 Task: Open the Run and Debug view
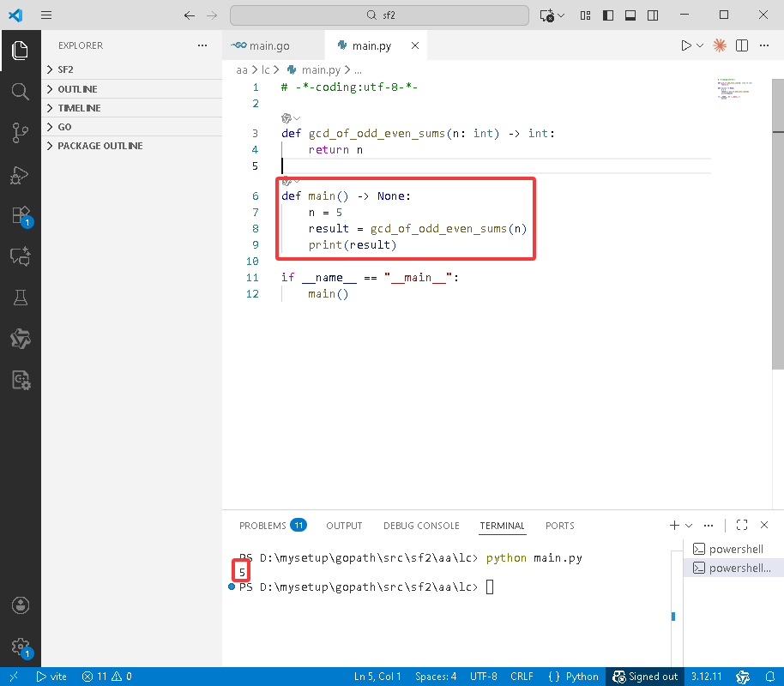coord(20,175)
